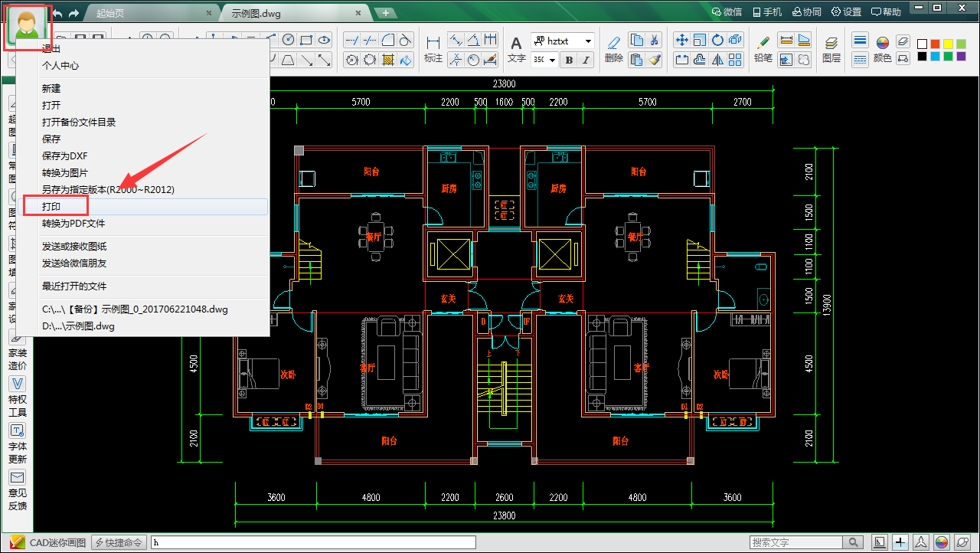The height and width of the screenshot is (553, 980).
Task: Toggle italic text formatting
Action: coord(586,60)
